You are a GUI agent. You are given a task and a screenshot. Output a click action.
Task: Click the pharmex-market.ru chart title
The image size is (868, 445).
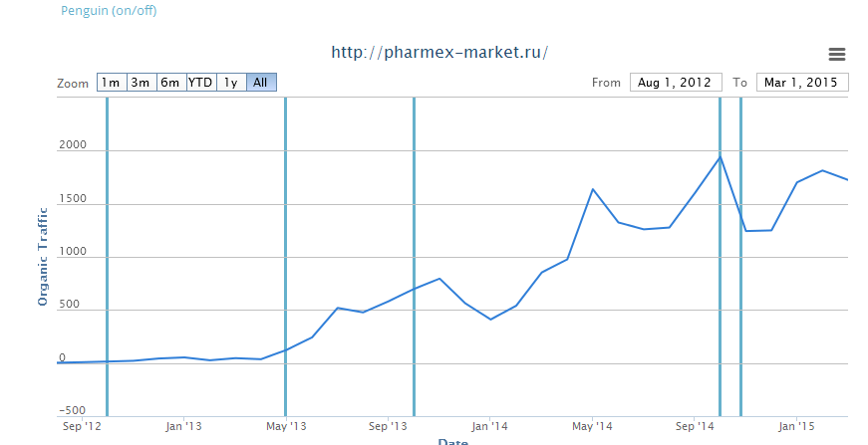439,53
